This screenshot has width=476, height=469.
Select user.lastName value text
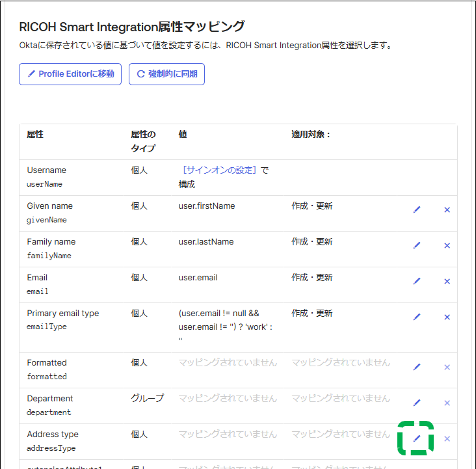pyautogui.click(x=206, y=242)
